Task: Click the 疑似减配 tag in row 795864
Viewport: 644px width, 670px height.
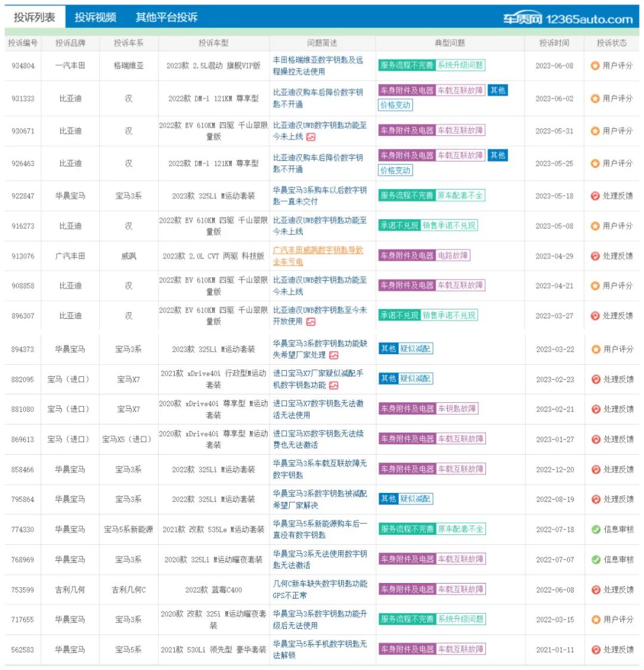Action: click(416, 499)
